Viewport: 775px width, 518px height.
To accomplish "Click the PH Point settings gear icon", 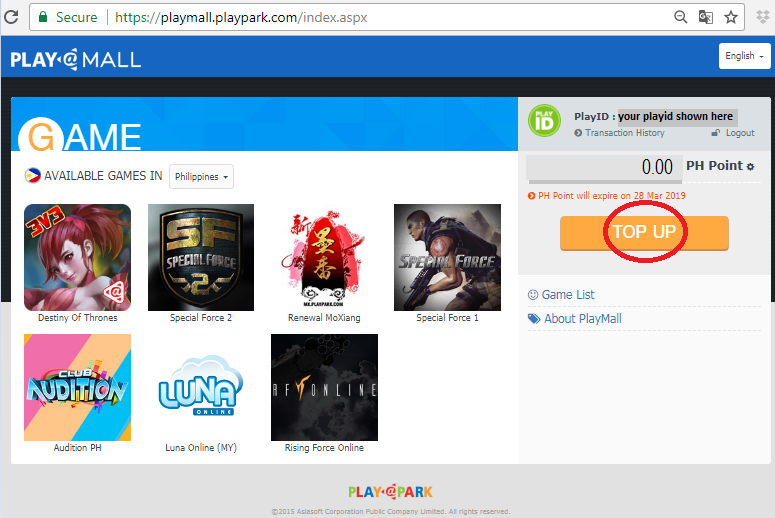I will tap(751, 167).
